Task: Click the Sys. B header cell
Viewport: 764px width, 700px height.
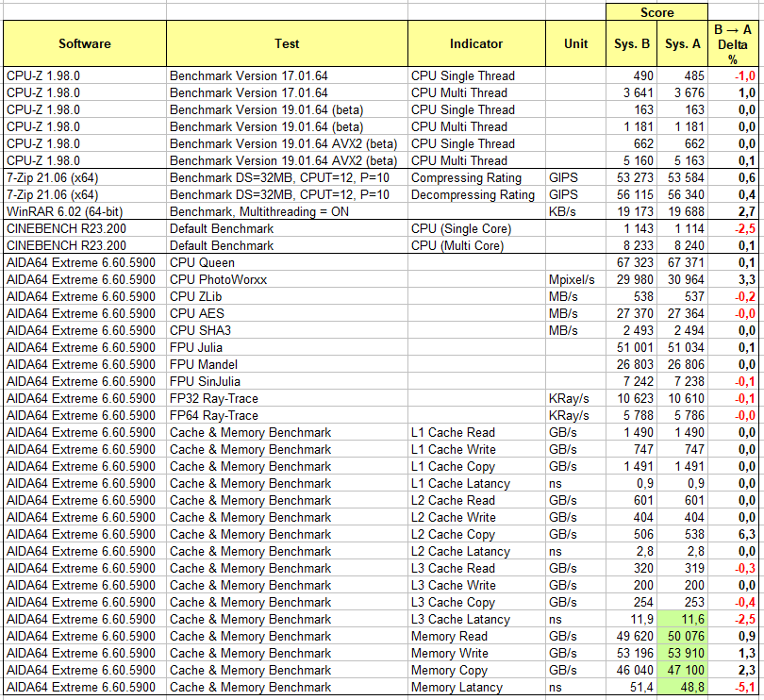Action: click(631, 43)
